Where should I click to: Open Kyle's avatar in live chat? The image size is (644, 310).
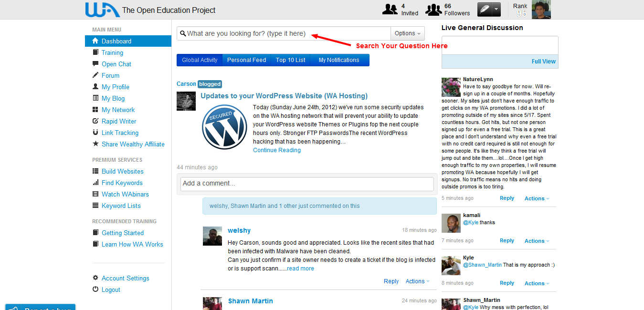point(451,266)
